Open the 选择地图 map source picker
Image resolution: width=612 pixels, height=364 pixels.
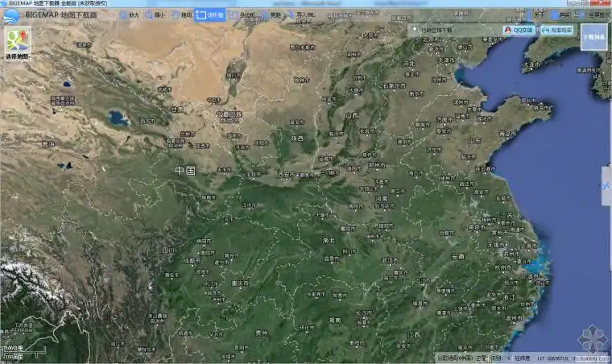[x=17, y=43]
